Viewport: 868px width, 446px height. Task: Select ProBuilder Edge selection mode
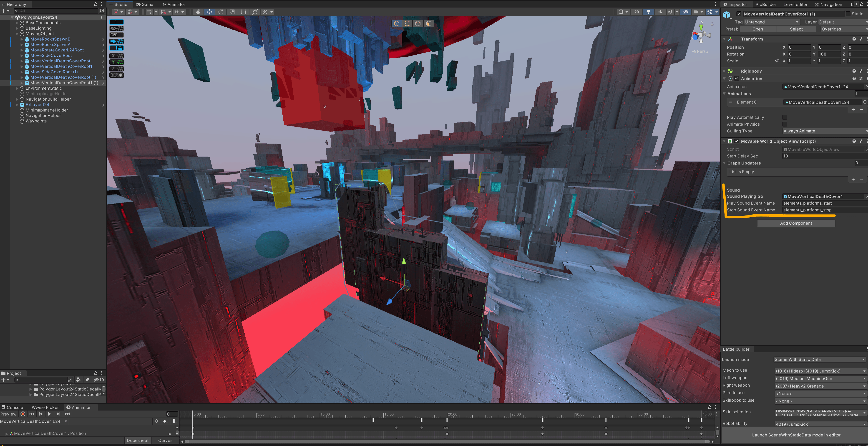tap(418, 24)
